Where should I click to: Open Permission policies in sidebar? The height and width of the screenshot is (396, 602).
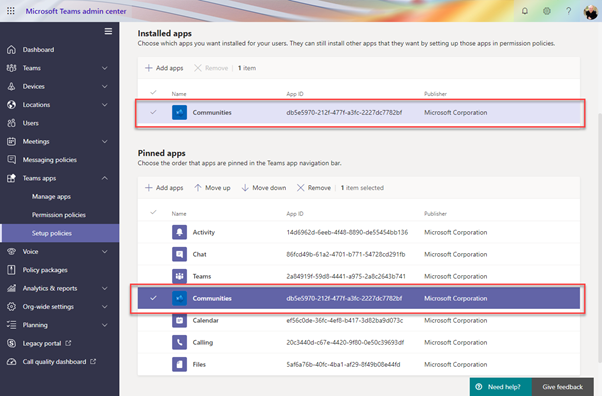pos(59,215)
